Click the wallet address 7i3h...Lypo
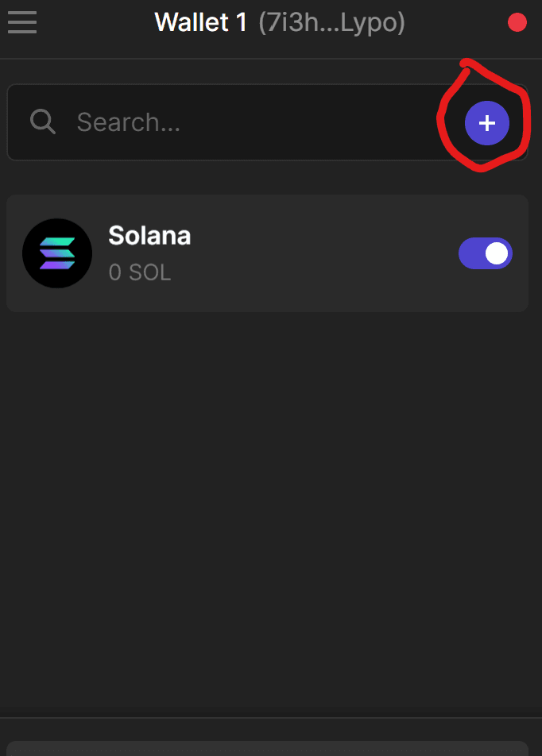This screenshot has height=756, width=542. [x=331, y=23]
